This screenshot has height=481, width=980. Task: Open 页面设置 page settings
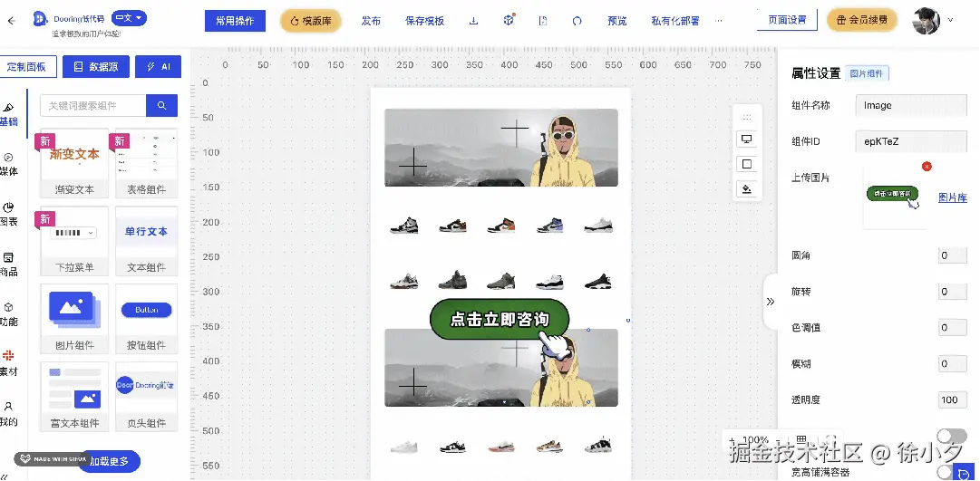pos(787,20)
